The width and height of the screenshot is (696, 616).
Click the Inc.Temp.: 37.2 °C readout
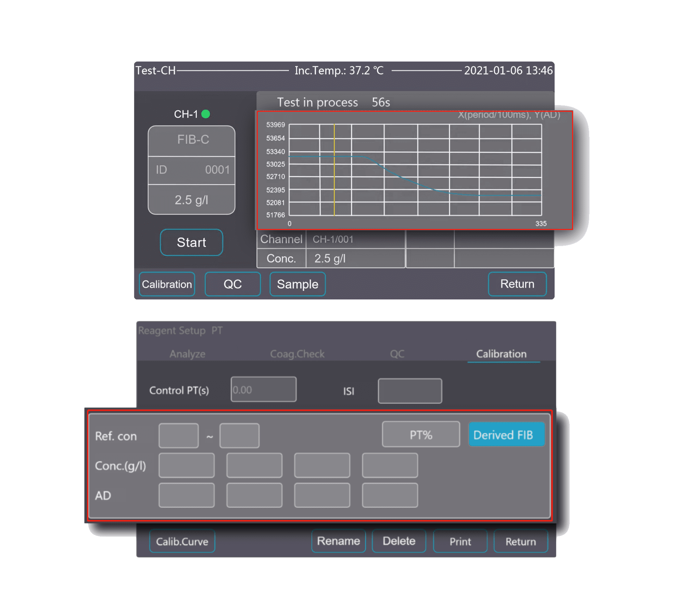coord(339,70)
